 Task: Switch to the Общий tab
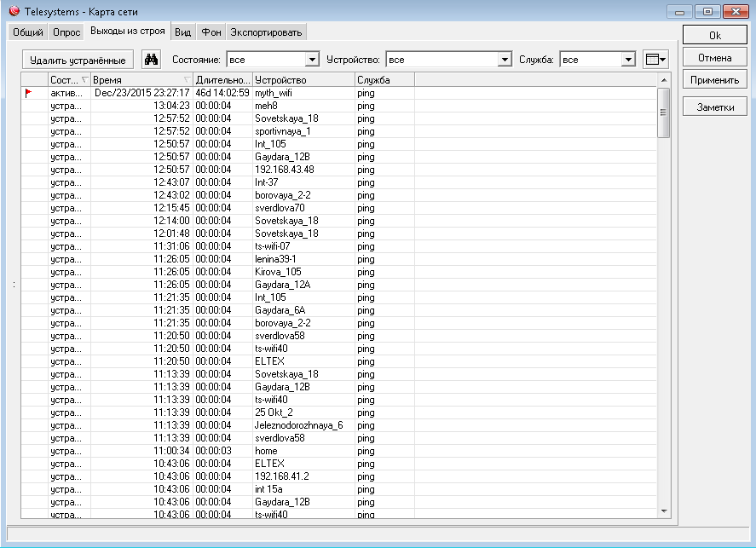coord(28,32)
